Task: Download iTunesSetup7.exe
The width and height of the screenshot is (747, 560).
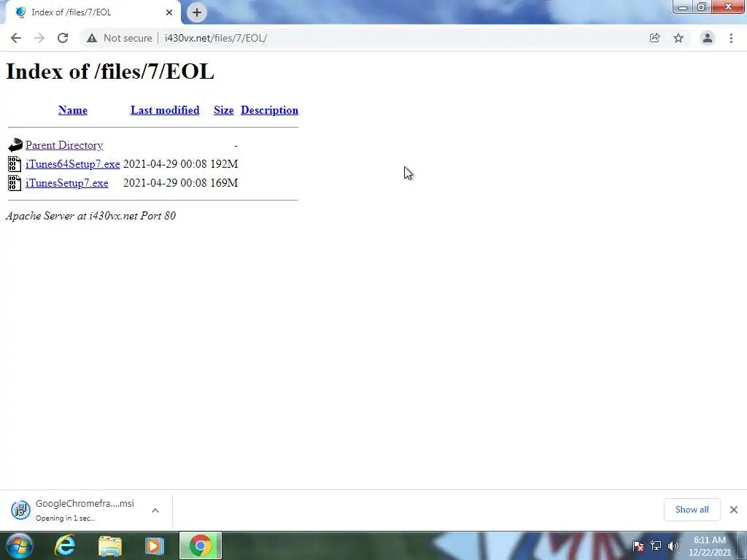Action: [x=66, y=183]
